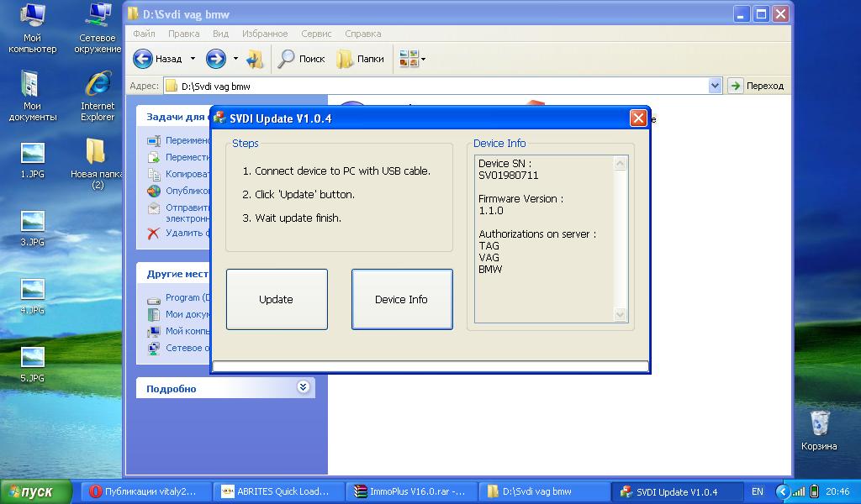Open the Views dropdown arrow
The width and height of the screenshot is (861, 504).
[424, 59]
